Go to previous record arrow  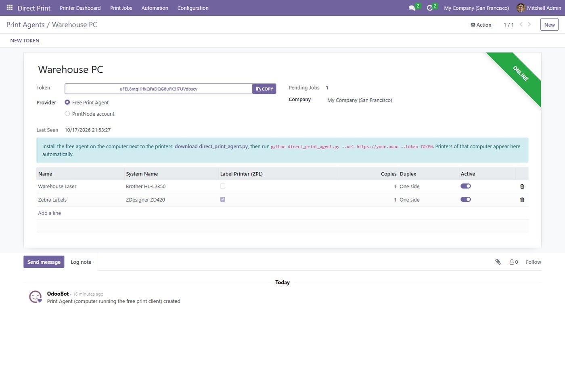point(521,25)
